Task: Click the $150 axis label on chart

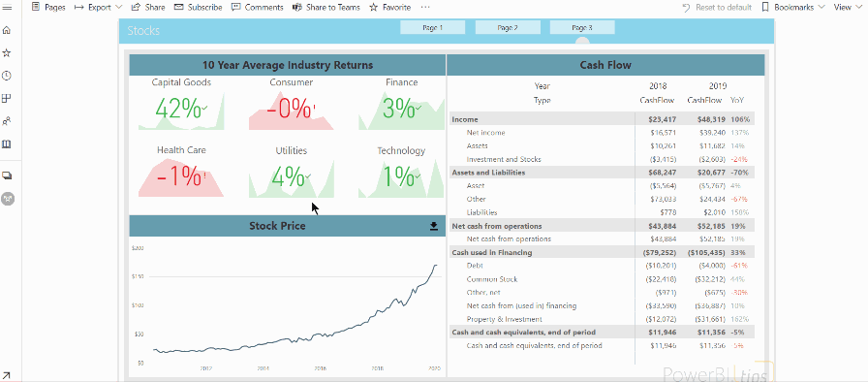Action: [x=138, y=276]
